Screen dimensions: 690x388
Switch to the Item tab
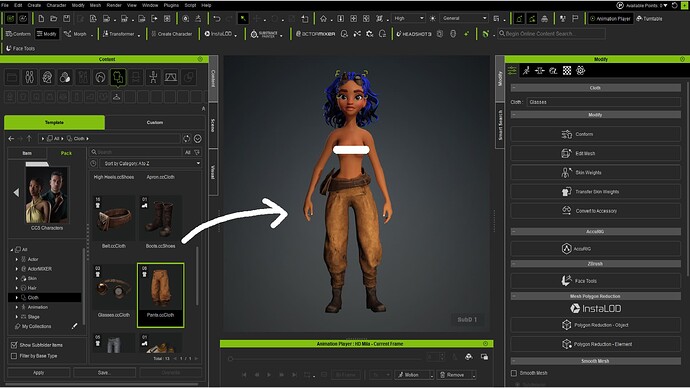27,153
